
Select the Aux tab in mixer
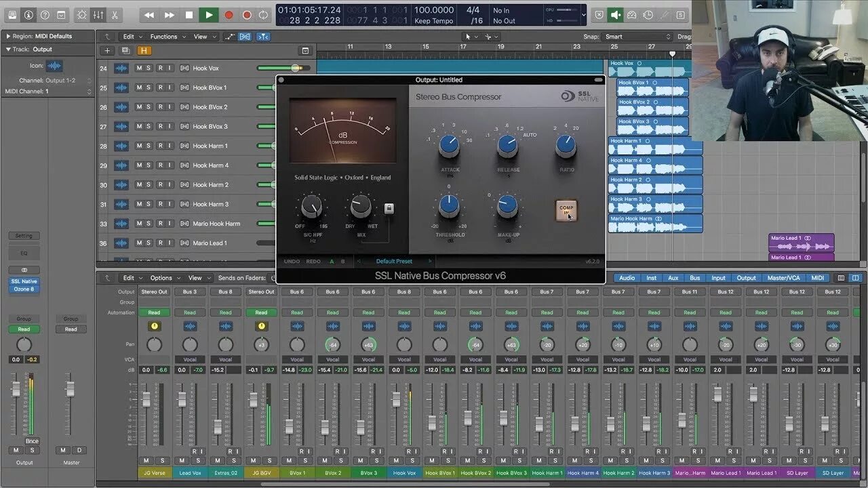[673, 278]
